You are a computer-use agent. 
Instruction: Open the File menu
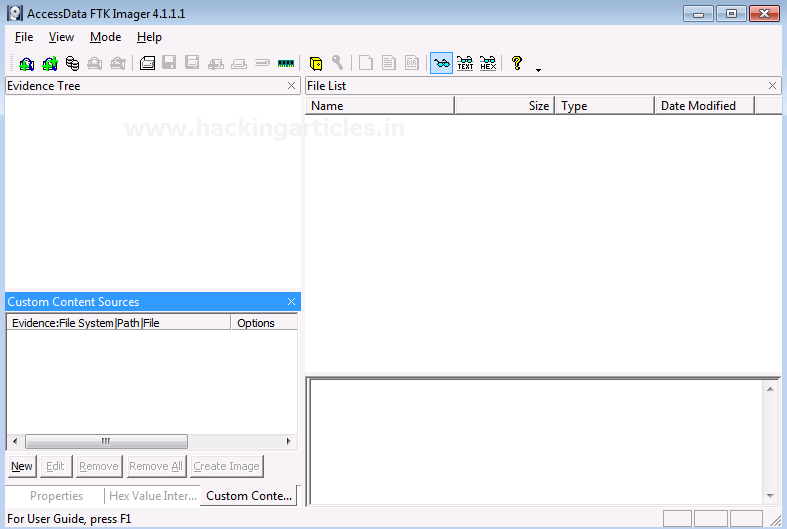click(x=24, y=37)
